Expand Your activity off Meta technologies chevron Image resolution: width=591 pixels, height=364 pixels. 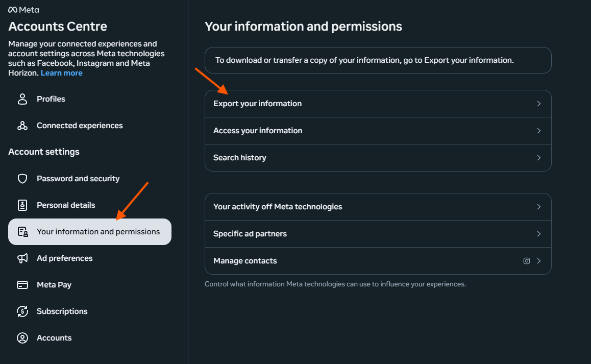538,207
